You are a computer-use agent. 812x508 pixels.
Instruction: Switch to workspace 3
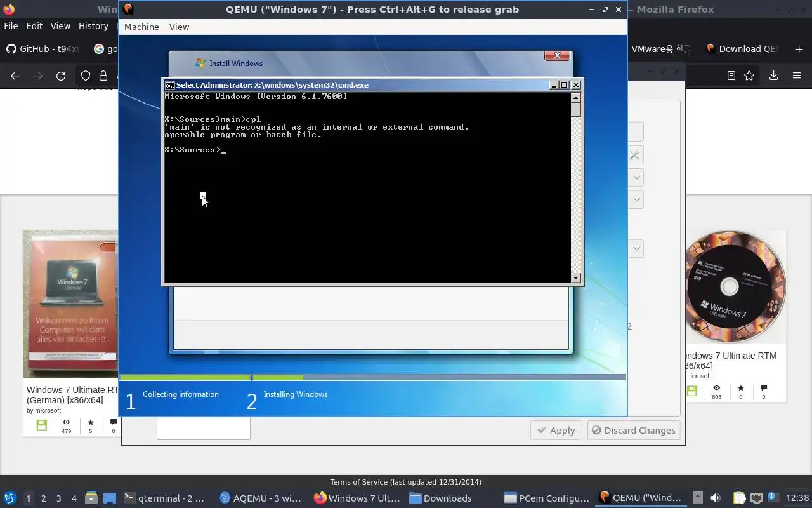pos(58,498)
